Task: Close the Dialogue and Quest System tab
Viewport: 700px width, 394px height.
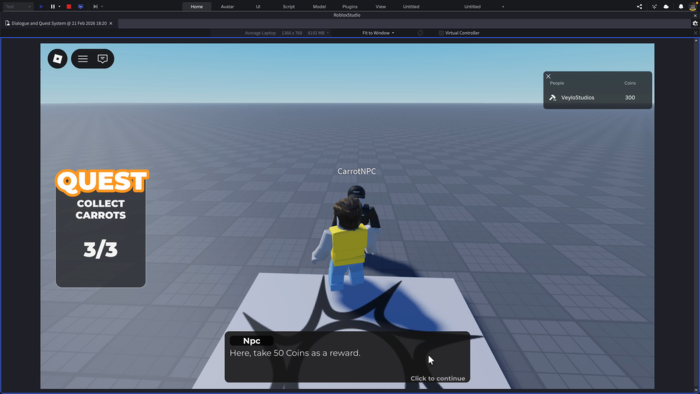Action: (x=111, y=23)
